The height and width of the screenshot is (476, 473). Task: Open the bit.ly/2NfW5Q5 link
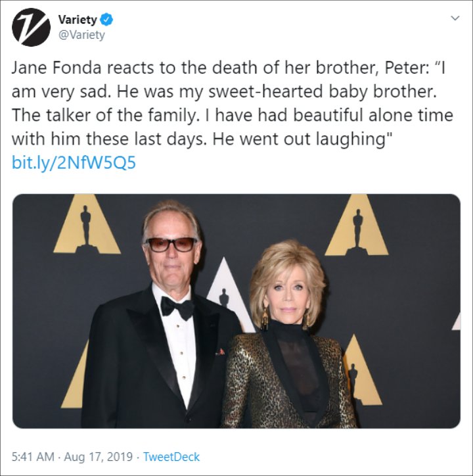pyautogui.click(x=74, y=162)
